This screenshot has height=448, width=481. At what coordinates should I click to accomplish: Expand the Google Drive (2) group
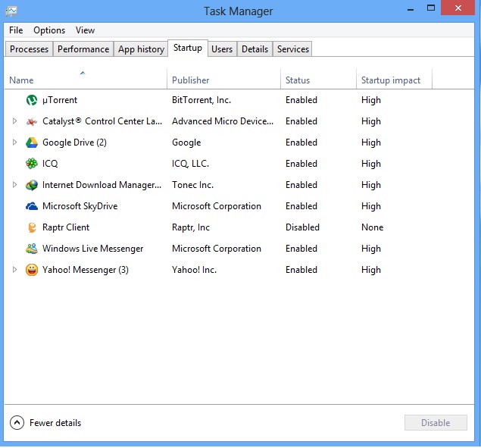pyautogui.click(x=14, y=143)
